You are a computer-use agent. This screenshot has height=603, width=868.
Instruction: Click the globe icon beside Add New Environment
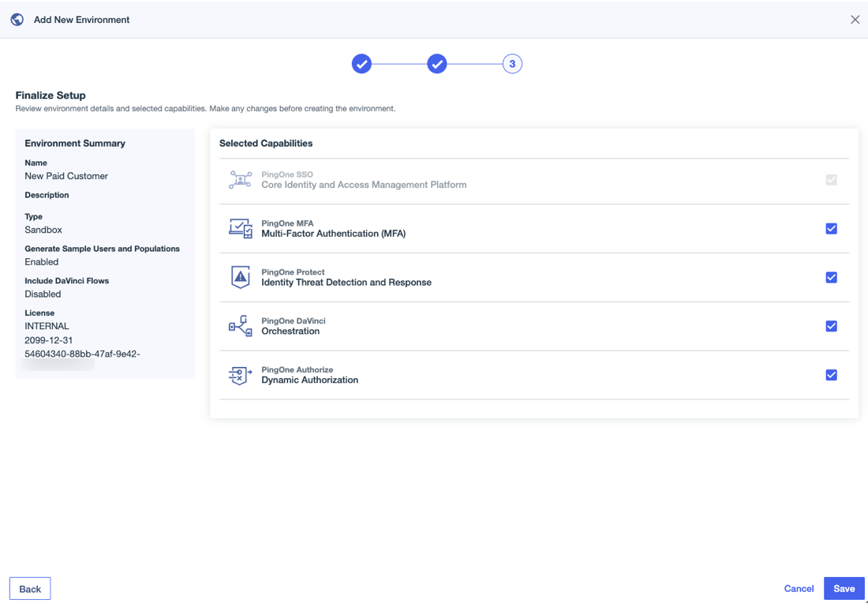(17, 20)
